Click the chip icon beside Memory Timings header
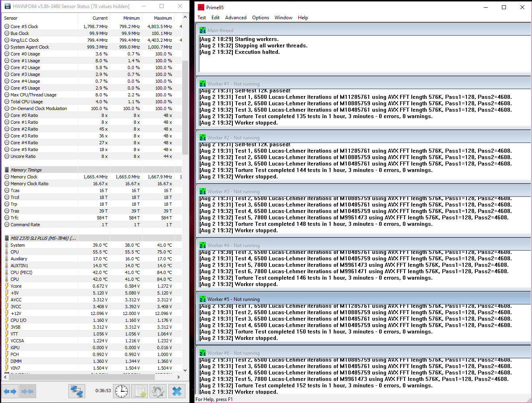 click(7, 170)
